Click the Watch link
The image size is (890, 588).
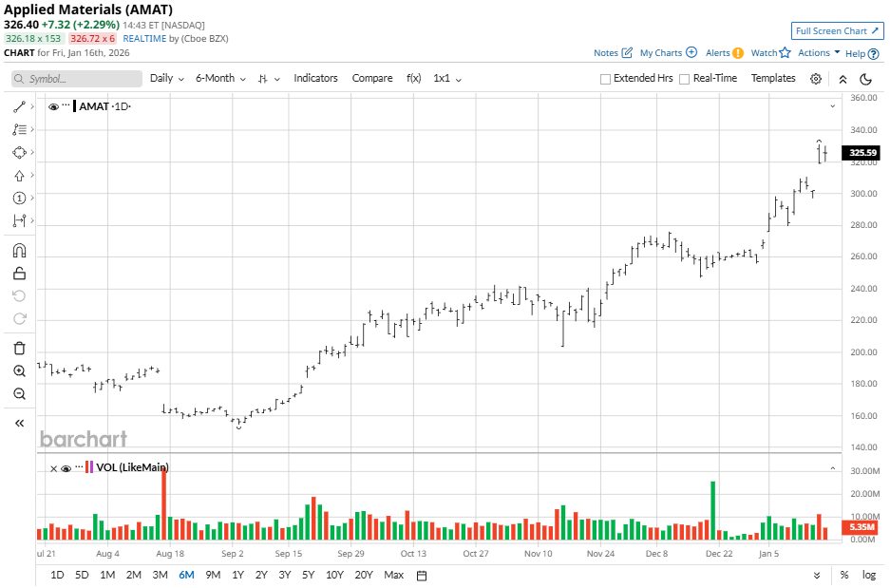(x=764, y=53)
